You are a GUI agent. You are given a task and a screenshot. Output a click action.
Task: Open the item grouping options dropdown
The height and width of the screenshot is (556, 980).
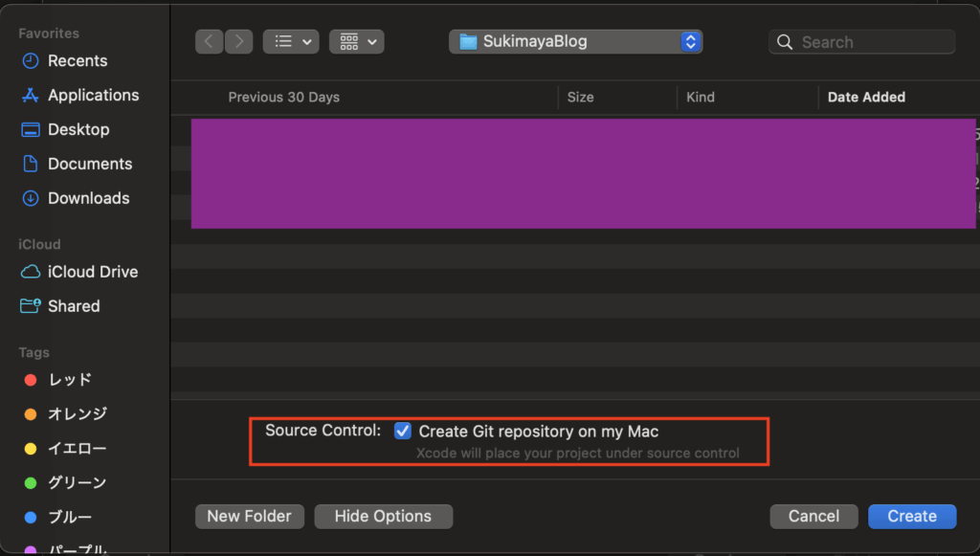click(357, 42)
